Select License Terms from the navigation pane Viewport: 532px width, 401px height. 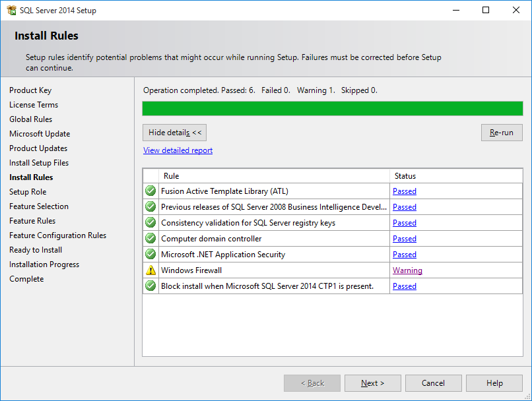click(x=34, y=104)
